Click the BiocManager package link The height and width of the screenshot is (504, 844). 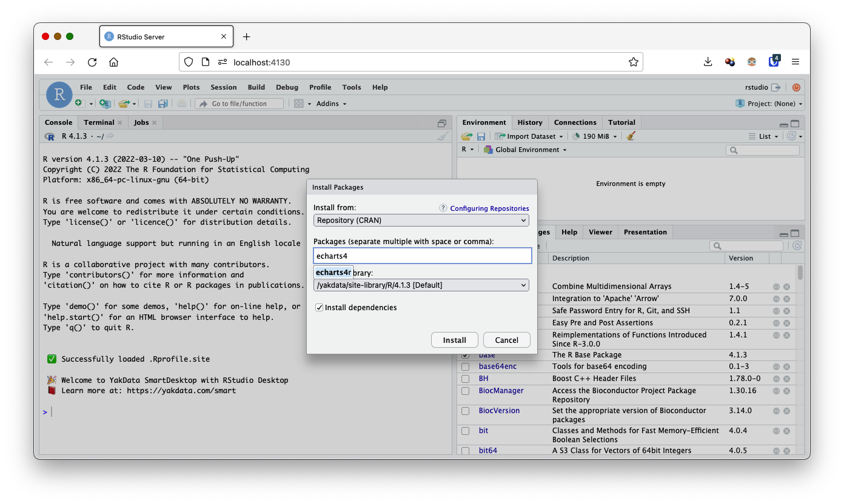point(501,391)
